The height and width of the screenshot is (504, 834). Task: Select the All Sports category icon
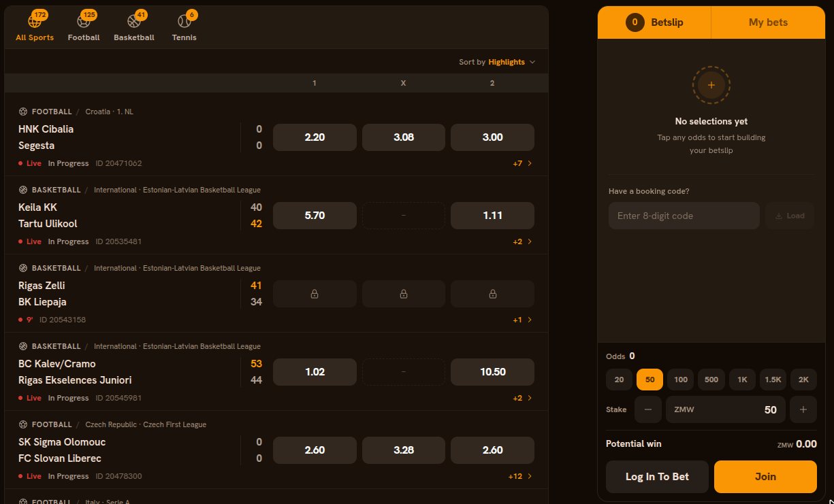(35, 21)
